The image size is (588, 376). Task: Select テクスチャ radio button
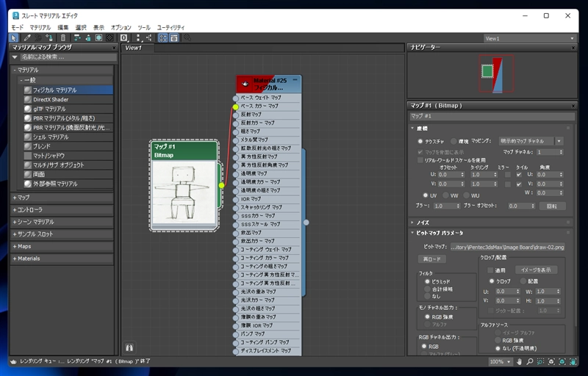[x=420, y=141]
